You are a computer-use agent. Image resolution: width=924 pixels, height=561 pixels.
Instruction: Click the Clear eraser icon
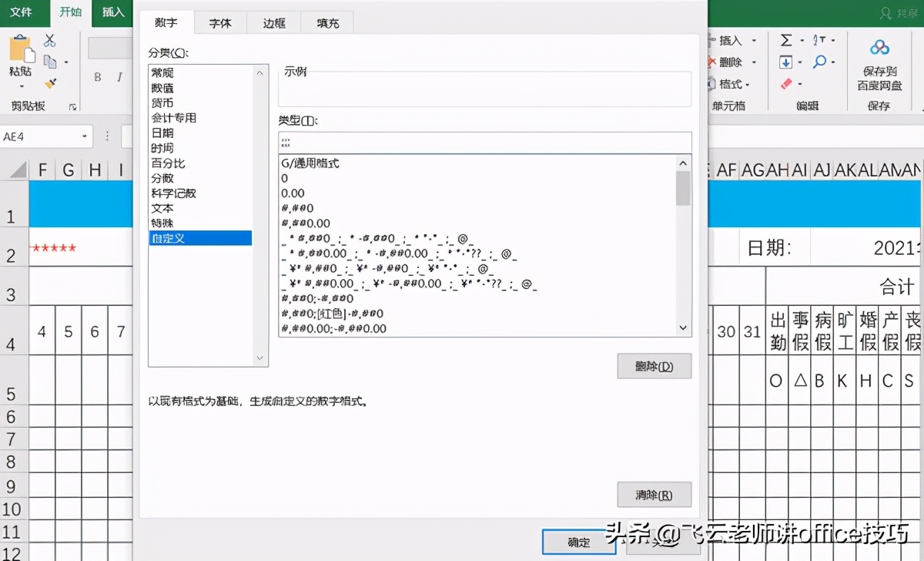pyautogui.click(x=785, y=84)
